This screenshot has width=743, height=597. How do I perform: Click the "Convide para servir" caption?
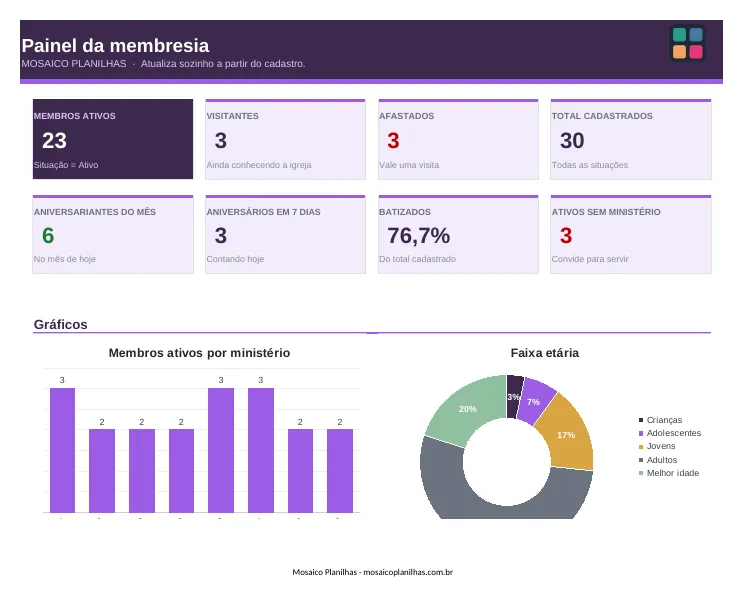tap(590, 259)
